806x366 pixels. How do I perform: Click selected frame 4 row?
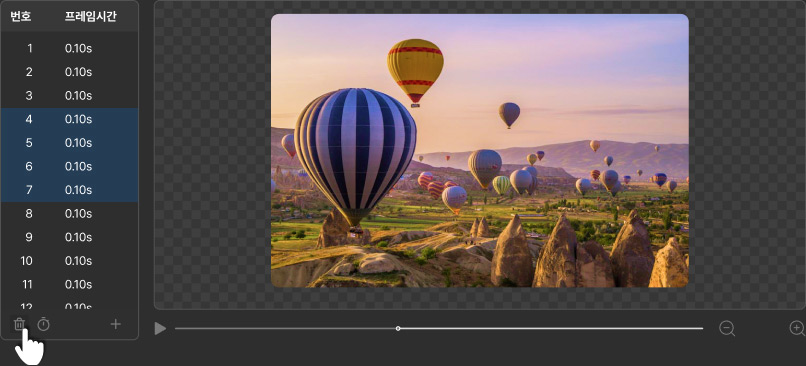pyautogui.click(x=69, y=119)
